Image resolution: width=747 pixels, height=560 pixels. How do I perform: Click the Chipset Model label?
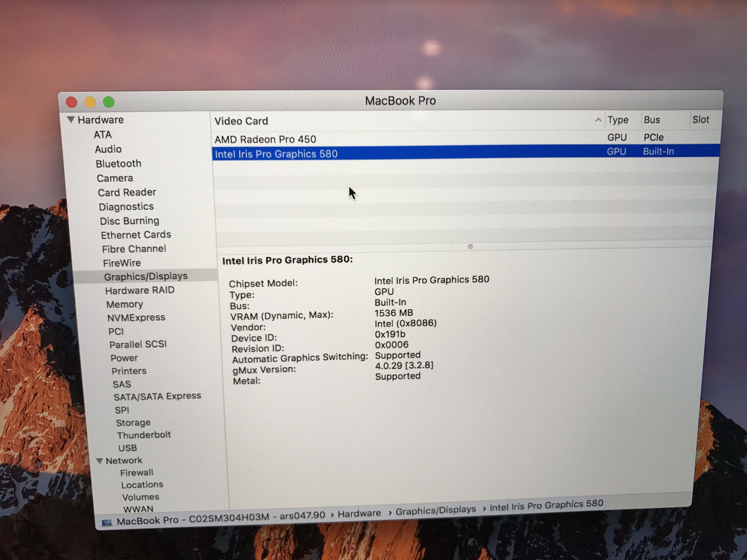263,283
